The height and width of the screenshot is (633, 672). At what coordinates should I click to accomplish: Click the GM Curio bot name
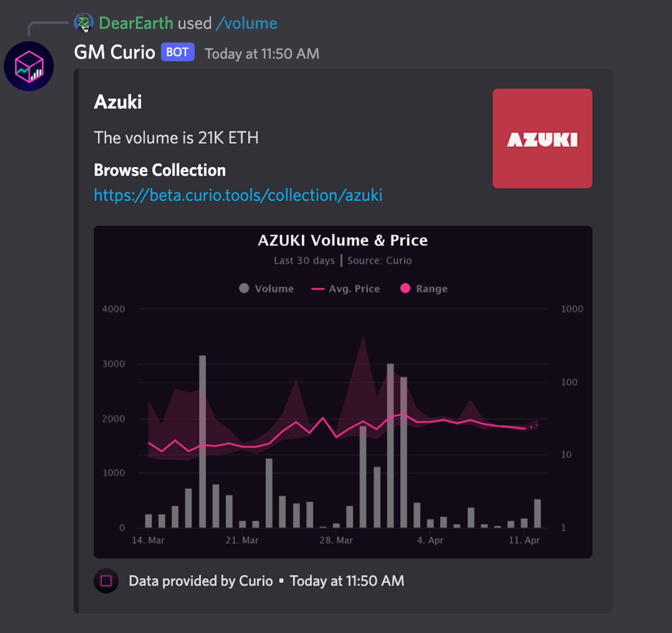pyautogui.click(x=114, y=52)
